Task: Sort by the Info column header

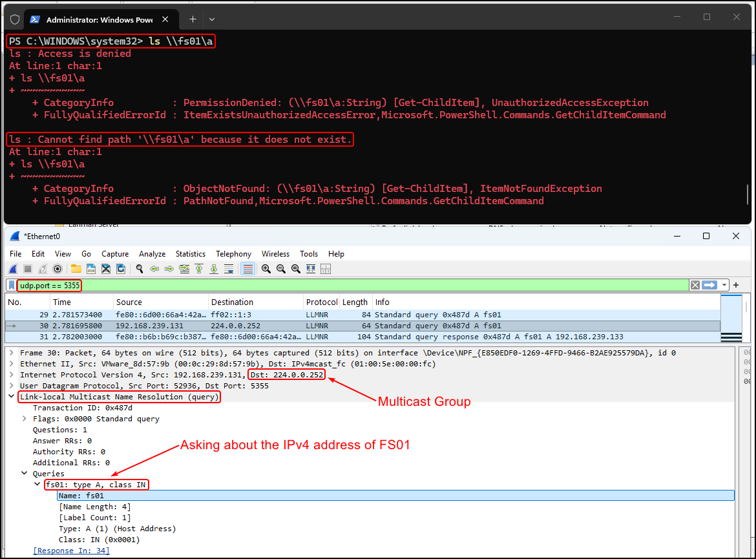Action: click(547, 302)
